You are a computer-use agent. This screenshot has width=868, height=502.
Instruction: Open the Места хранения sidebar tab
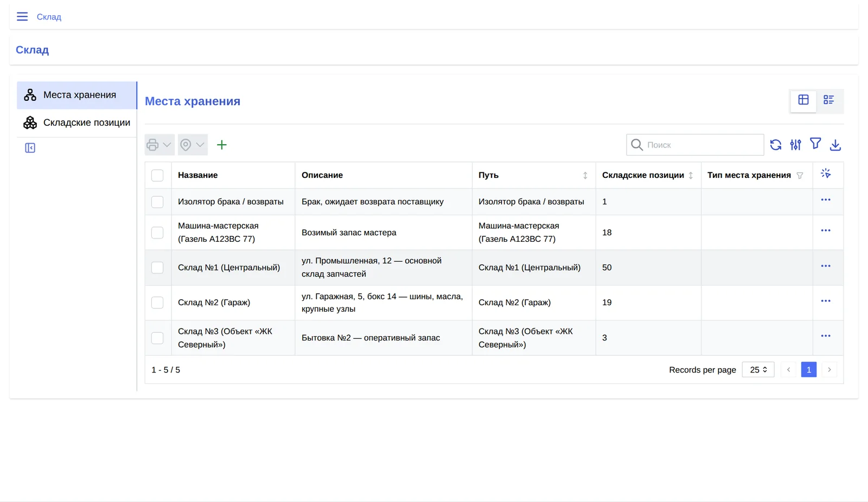76,95
